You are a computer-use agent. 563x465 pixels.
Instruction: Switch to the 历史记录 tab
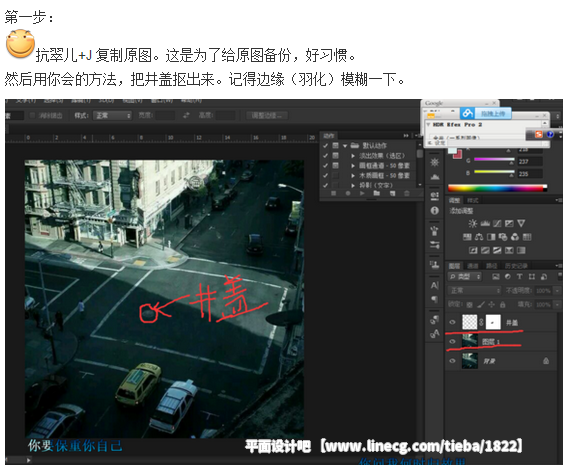516,266
